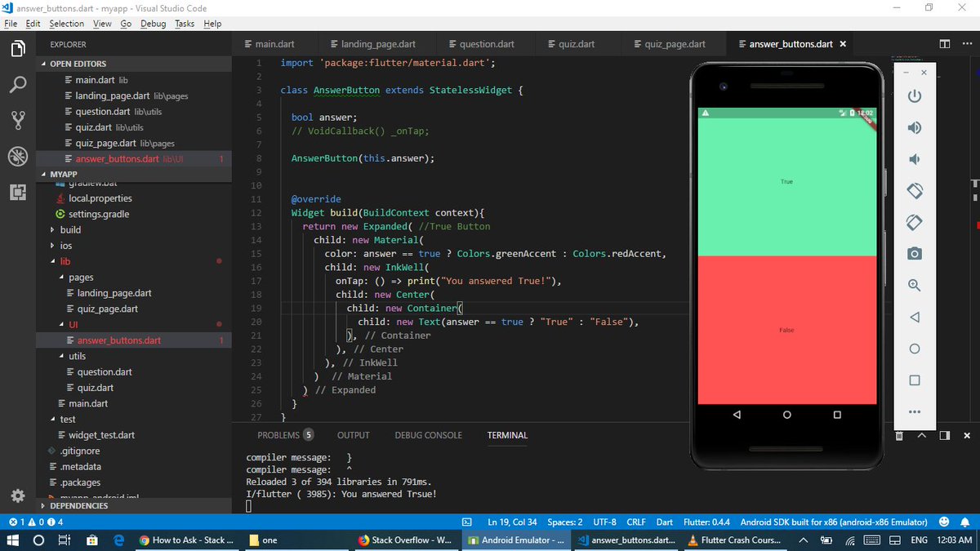Screen dimensions: 980x551
Task: Click errors and warnings status indicator
Action: [35, 522]
